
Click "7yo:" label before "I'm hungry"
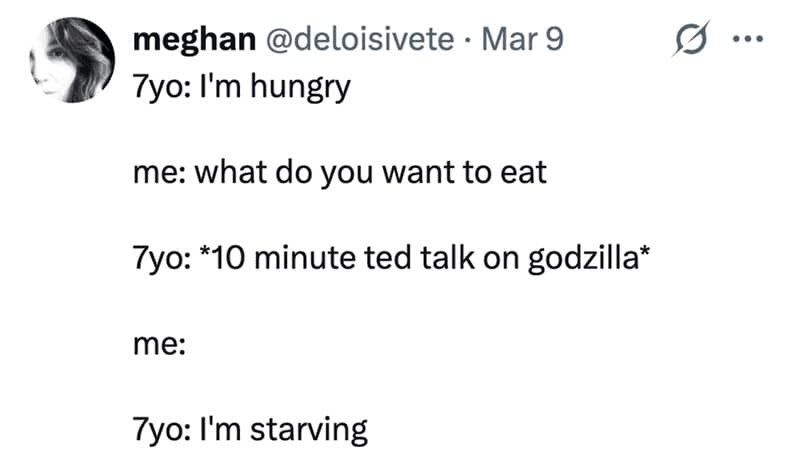click(160, 87)
